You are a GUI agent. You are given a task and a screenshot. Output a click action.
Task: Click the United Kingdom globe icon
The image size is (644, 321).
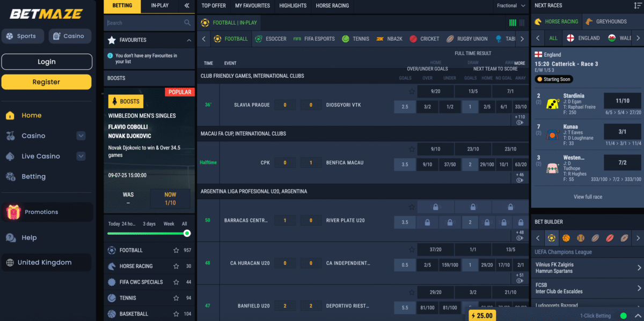(10, 263)
